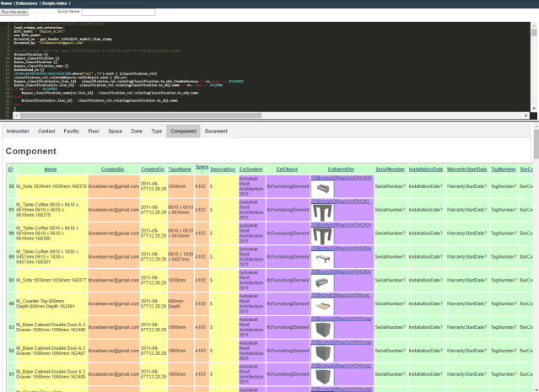Select WarrantyStartDate? cell in row 93
The width and height of the screenshot is (539, 392).
466,281
